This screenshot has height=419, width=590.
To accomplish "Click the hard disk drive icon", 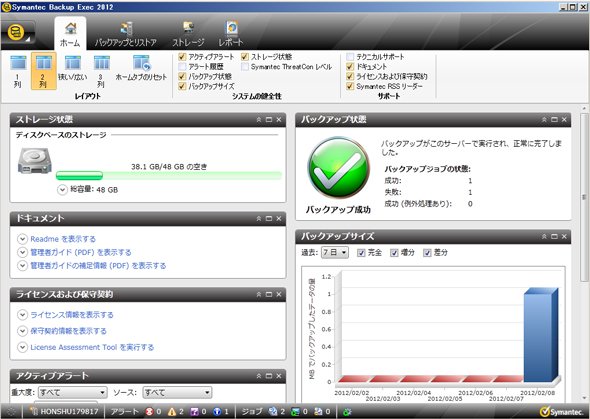I will point(35,160).
